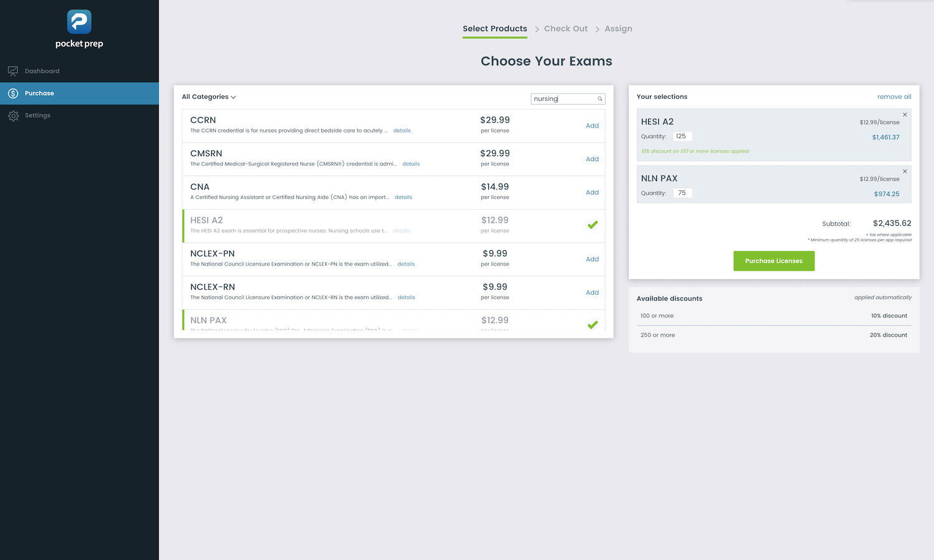Image resolution: width=934 pixels, height=560 pixels.
Task: Add NCLEX-PN exam to selections
Action: 592,259
